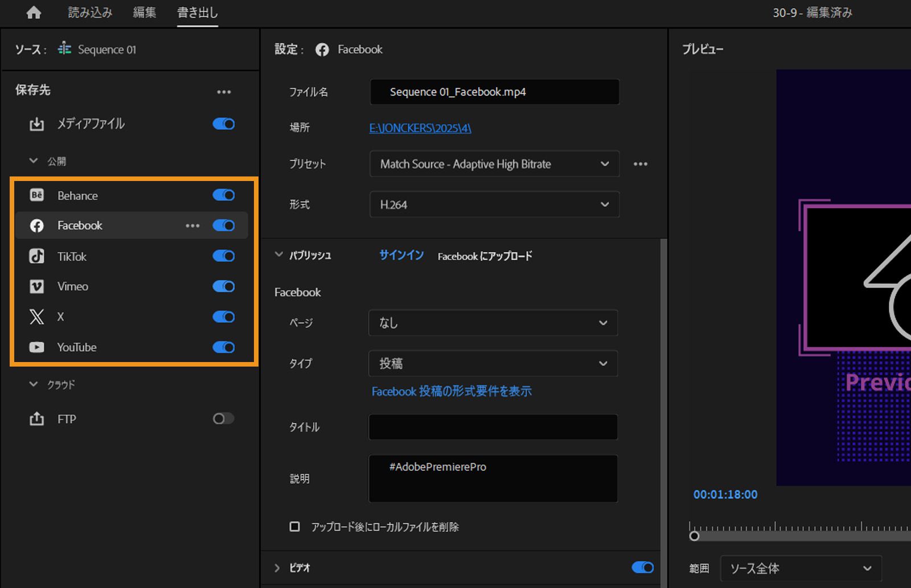Viewport: 911px width, 588px height.
Task: Click the タイトル input field
Action: (x=493, y=427)
